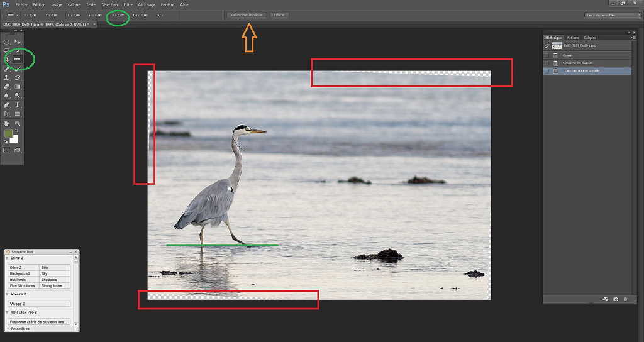Open the Filtre menu
The width and height of the screenshot is (644, 342).
[128, 4]
